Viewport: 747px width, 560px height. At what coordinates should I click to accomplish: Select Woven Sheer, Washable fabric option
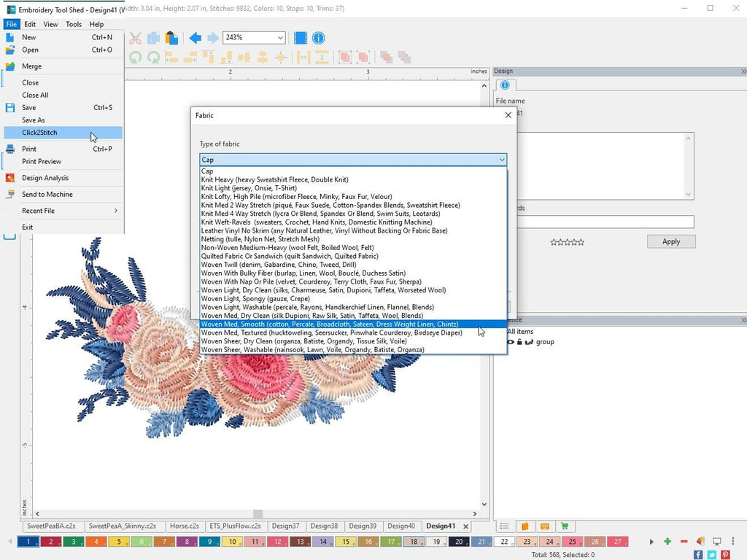coord(353,349)
